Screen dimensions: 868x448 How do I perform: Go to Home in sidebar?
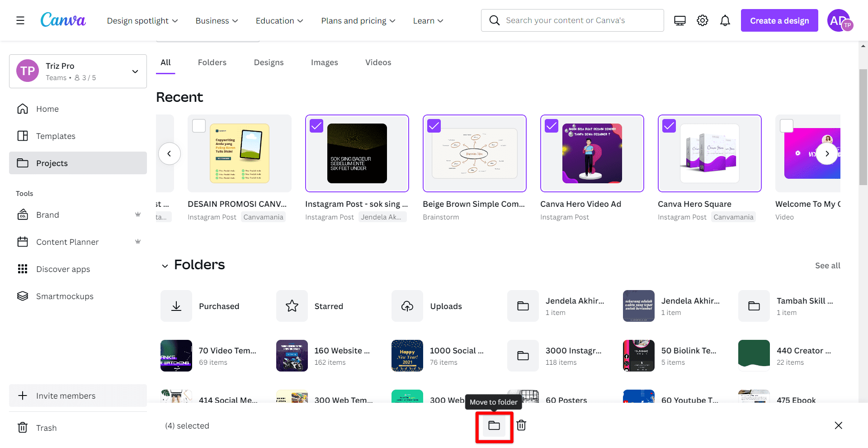pyautogui.click(x=78, y=109)
